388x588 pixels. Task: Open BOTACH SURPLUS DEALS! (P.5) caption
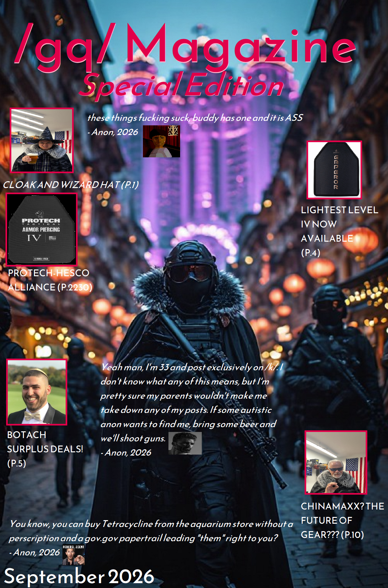(x=45, y=449)
